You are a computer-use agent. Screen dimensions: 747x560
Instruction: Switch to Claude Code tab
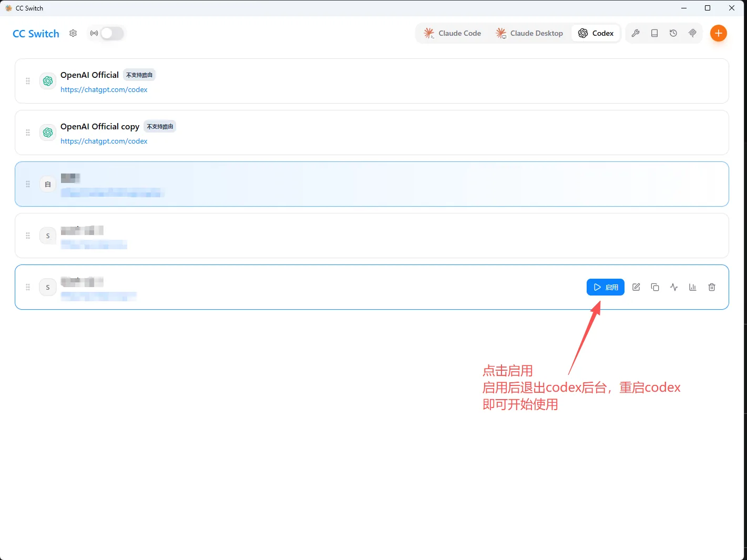pyautogui.click(x=452, y=33)
